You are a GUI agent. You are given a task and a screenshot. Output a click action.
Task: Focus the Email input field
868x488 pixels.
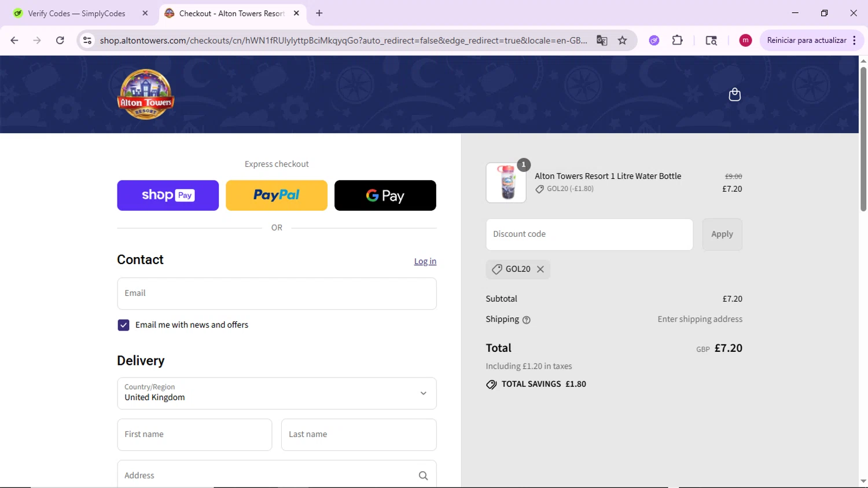click(x=277, y=293)
